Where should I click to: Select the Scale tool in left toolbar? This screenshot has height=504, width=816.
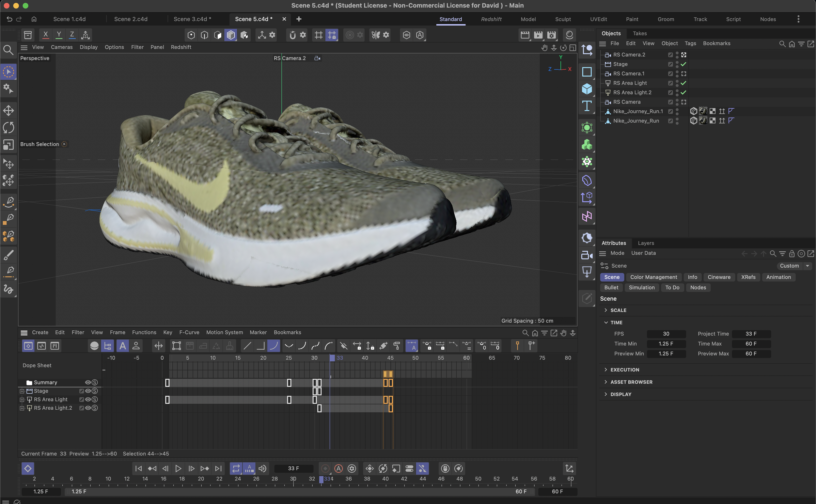coord(8,145)
